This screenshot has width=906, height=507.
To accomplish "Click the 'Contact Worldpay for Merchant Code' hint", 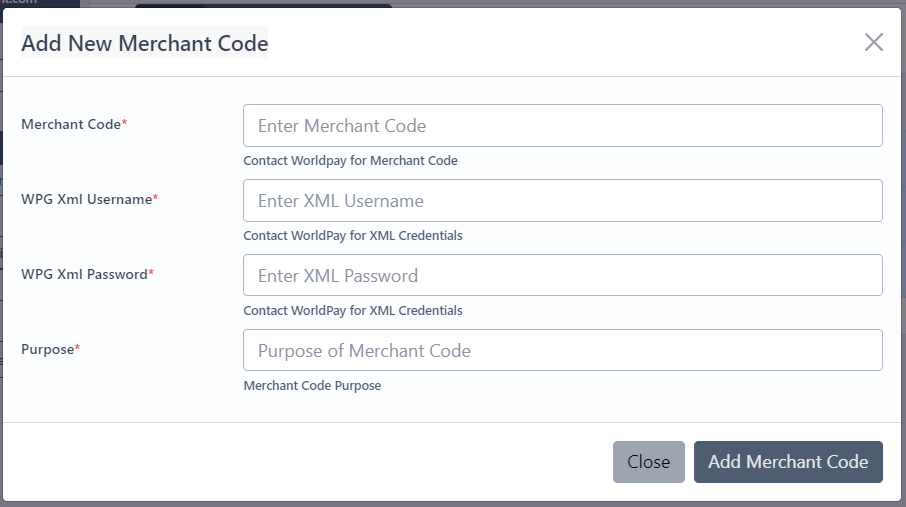I will click(350, 161).
